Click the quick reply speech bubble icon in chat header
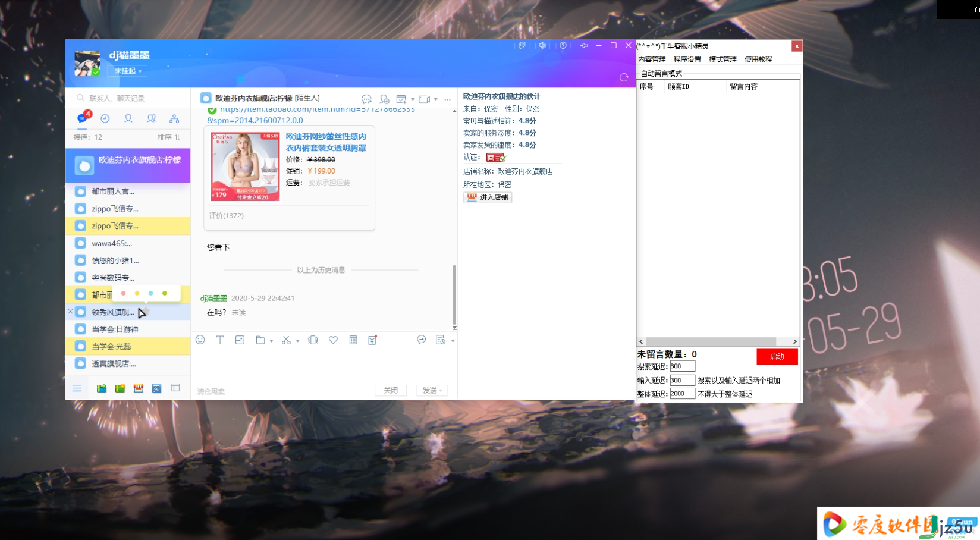Viewport: 980px width, 540px height. tap(366, 99)
